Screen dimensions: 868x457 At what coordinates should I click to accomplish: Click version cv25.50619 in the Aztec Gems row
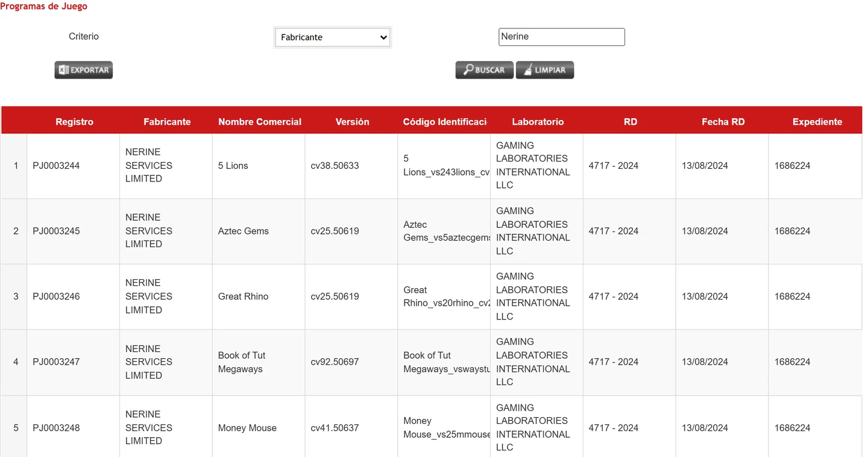tap(335, 231)
